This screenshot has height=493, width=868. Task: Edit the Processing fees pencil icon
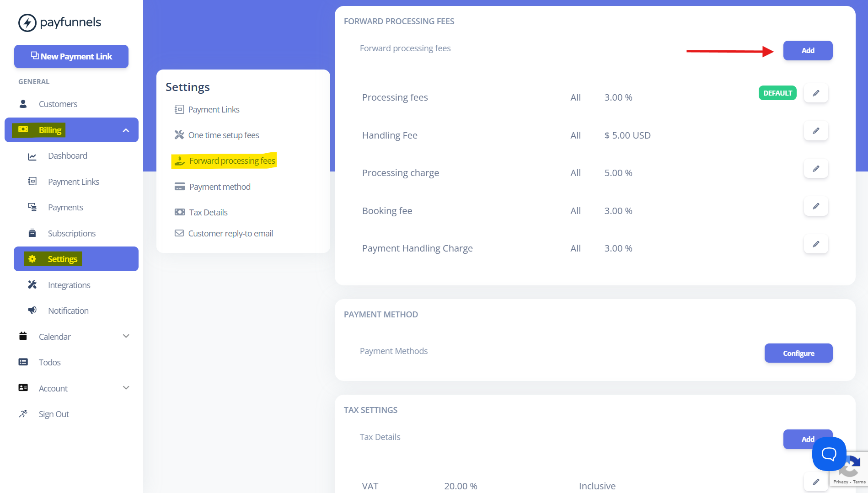click(x=816, y=93)
